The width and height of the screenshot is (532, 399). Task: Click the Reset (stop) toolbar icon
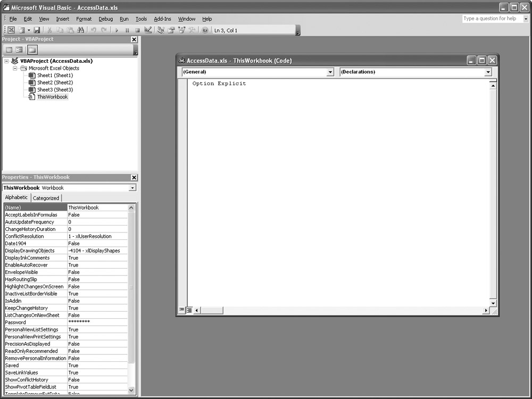(137, 30)
